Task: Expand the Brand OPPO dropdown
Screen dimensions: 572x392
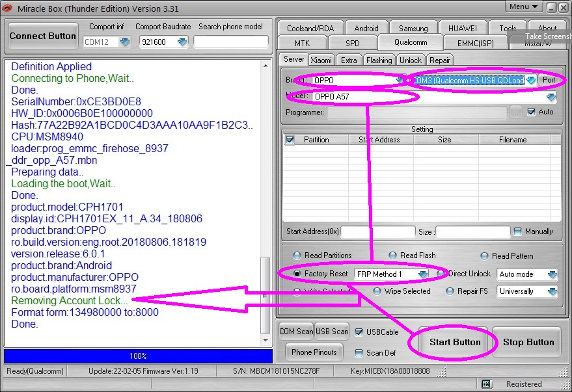Action: (400, 80)
